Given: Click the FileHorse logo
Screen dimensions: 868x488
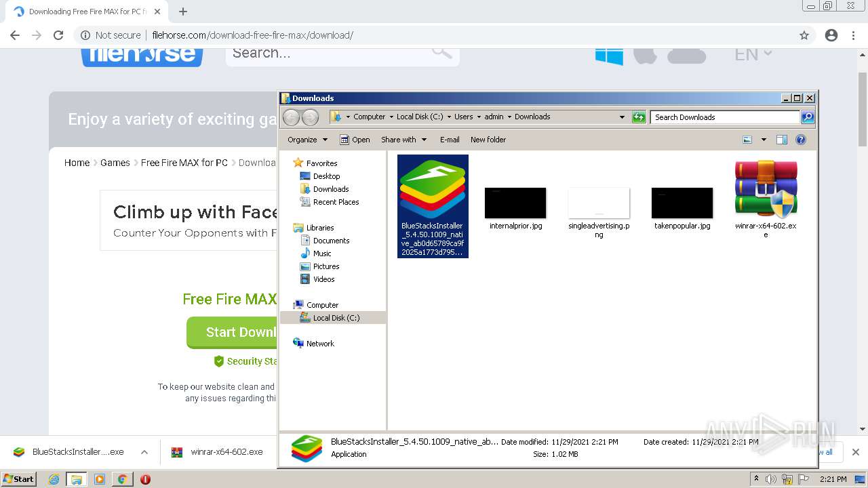Looking at the screenshot, I should click(142, 57).
